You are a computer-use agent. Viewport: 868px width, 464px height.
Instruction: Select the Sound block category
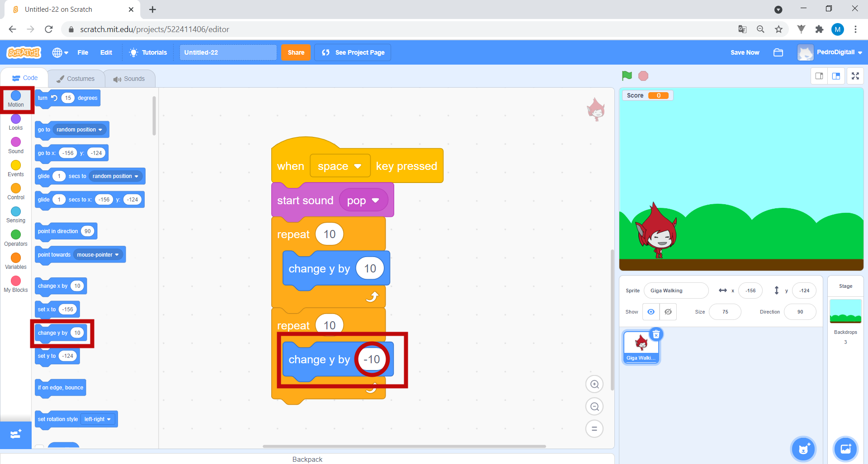point(16,145)
